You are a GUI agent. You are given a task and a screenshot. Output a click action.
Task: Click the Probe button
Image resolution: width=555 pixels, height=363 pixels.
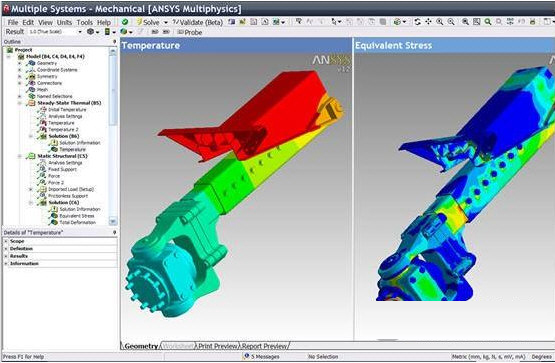tap(189, 32)
